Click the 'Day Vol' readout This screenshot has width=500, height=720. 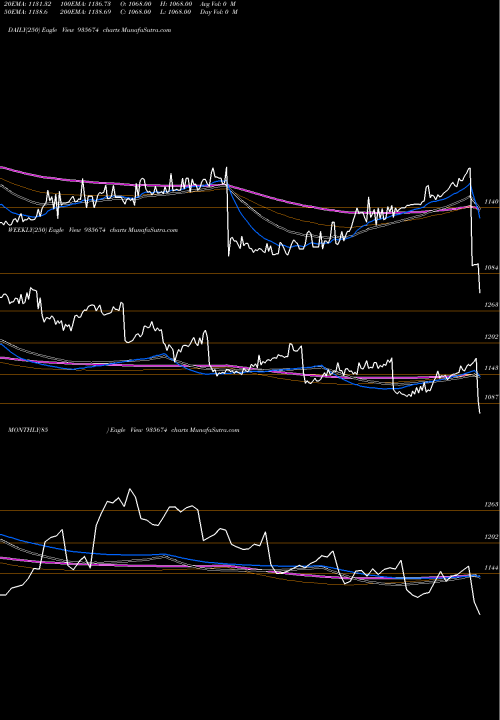[219, 12]
